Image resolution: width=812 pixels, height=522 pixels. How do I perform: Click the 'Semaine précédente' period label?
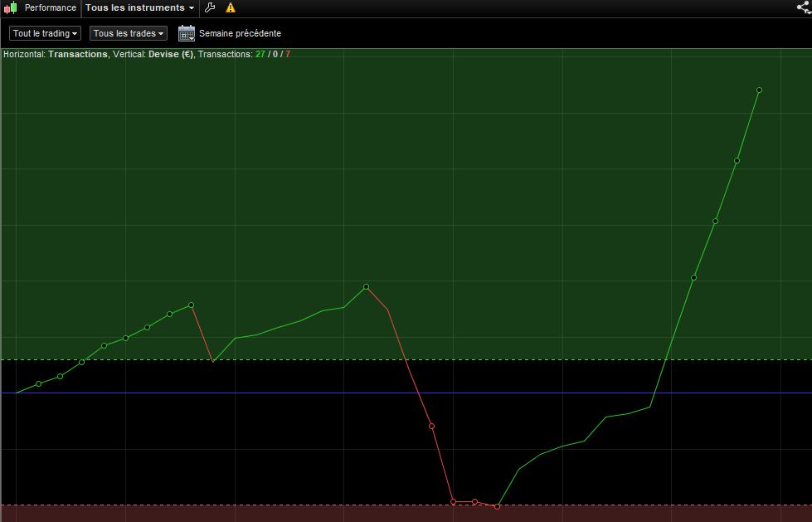coord(240,33)
